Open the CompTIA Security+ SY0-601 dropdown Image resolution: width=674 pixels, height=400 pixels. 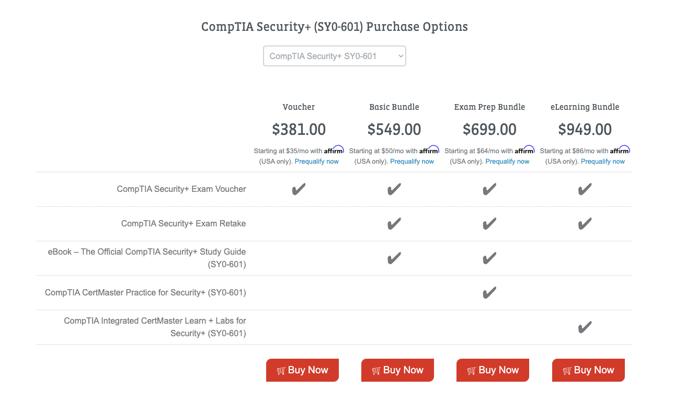click(334, 56)
